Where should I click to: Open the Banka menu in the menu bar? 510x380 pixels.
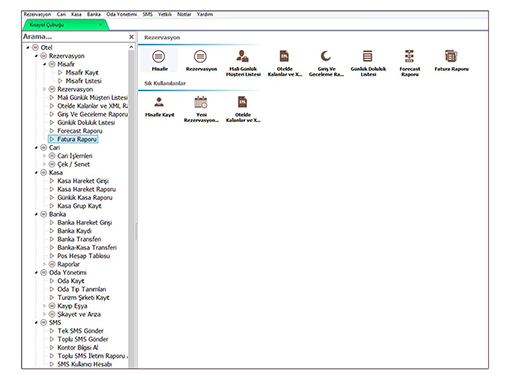pyautogui.click(x=94, y=14)
